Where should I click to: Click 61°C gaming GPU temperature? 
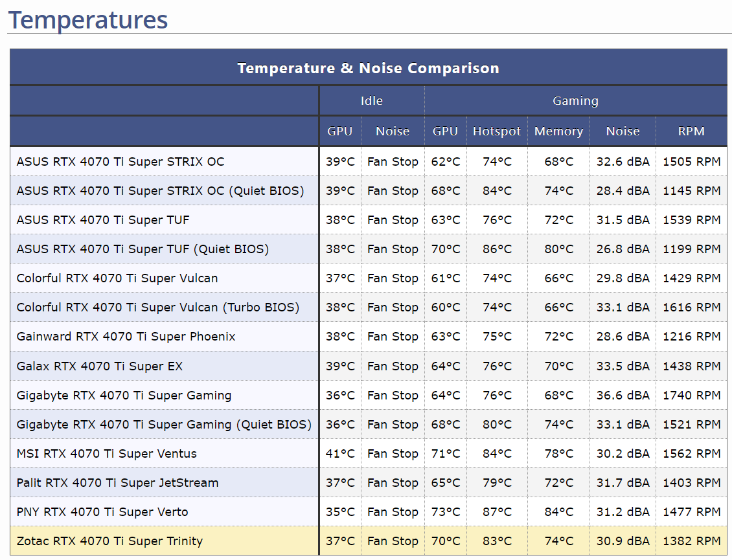click(446, 278)
